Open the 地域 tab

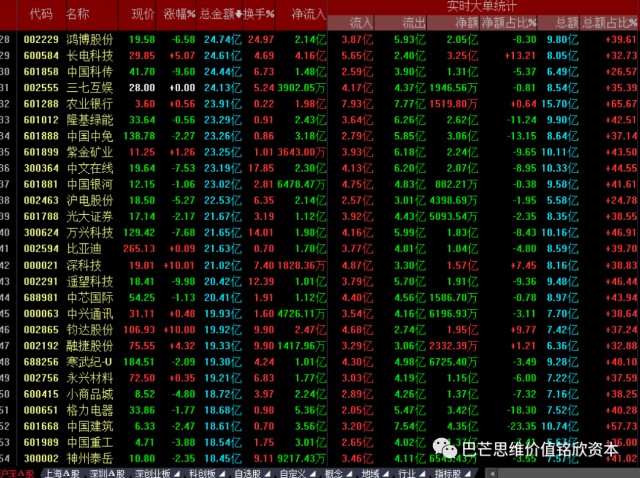(x=374, y=474)
